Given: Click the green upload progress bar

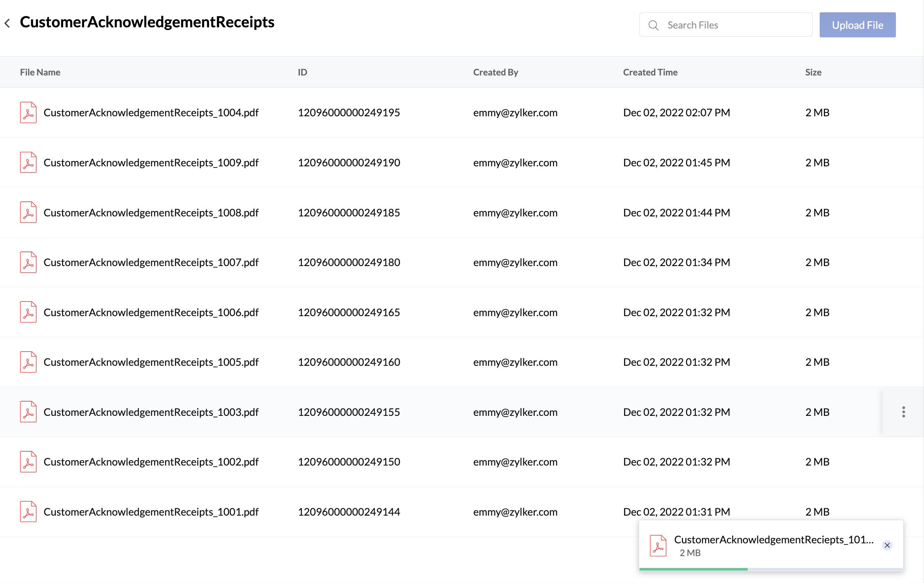Looking at the screenshot, I should pos(693,569).
